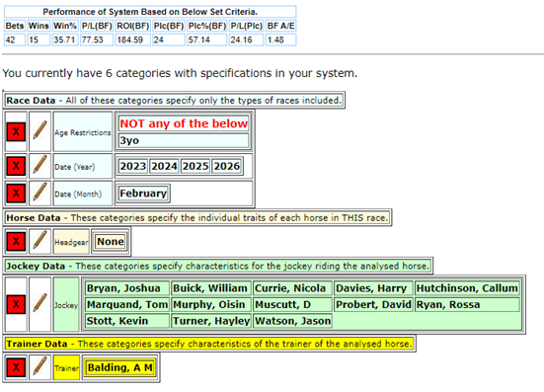
Task: Click jockey Turner, Hayley
Action: [x=210, y=321]
